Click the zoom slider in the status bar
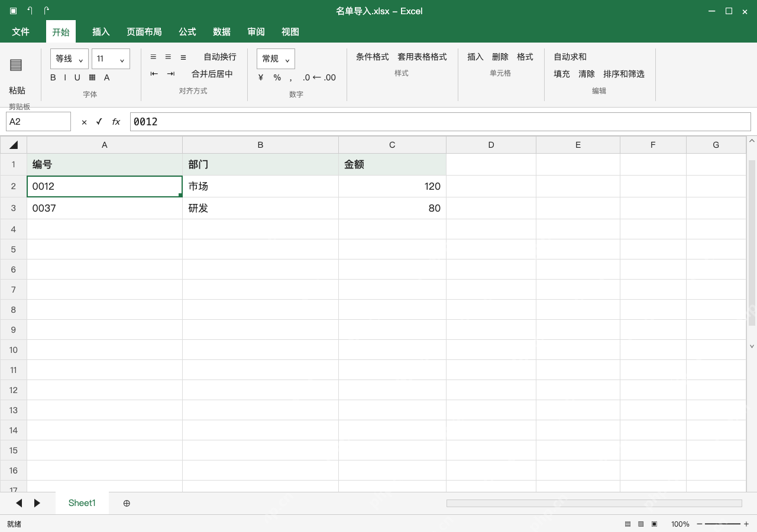The width and height of the screenshot is (757, 532). (723, 524)
